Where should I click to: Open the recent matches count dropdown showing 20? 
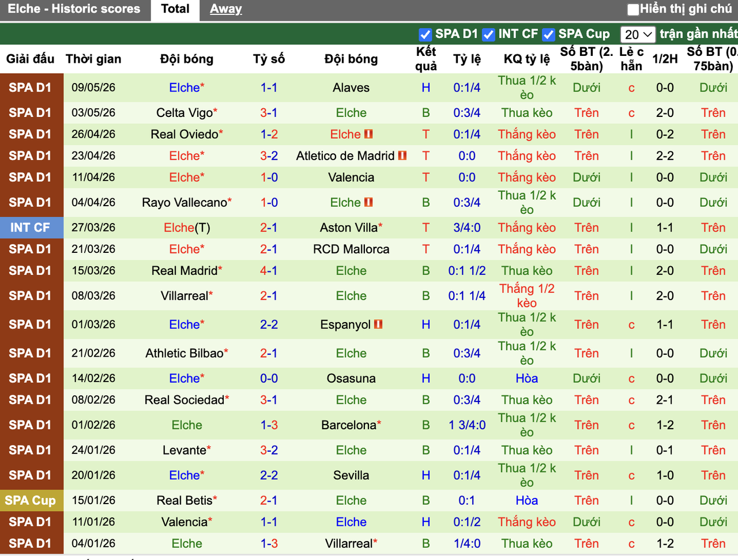(x=638, y=35)
